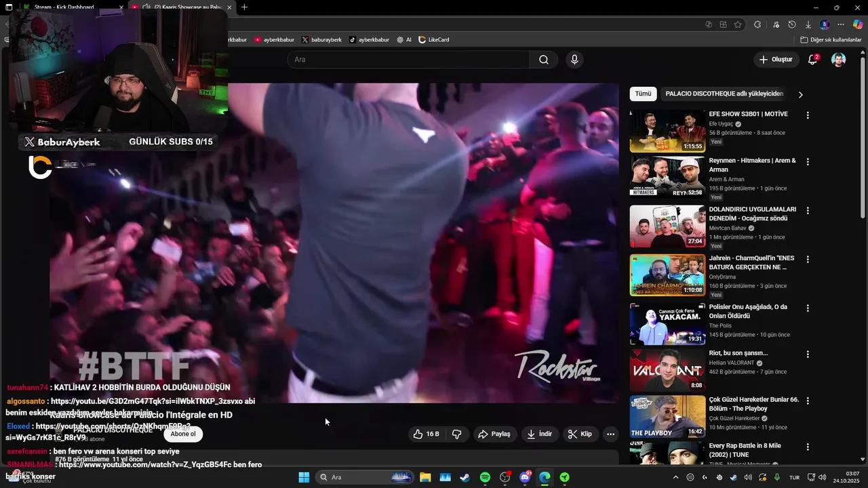Click the Oluştur create button
868x488 pixels.
(x=776, y=60)
